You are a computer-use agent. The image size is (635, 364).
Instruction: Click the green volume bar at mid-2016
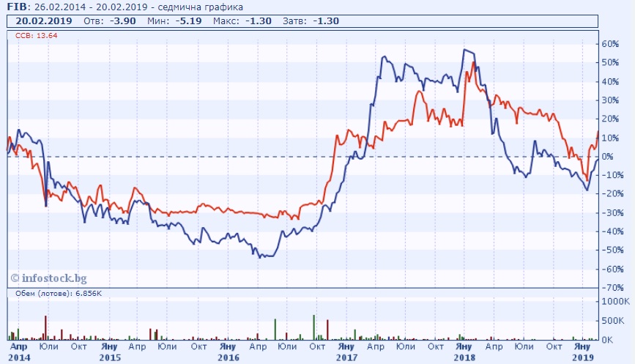pos(275,329)
